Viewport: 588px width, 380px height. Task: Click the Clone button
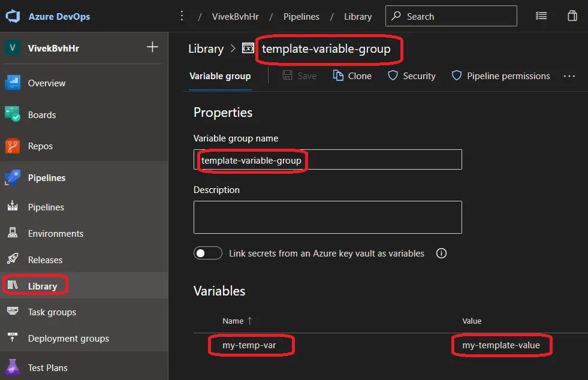pyautogui.click(x=352, y=76)
